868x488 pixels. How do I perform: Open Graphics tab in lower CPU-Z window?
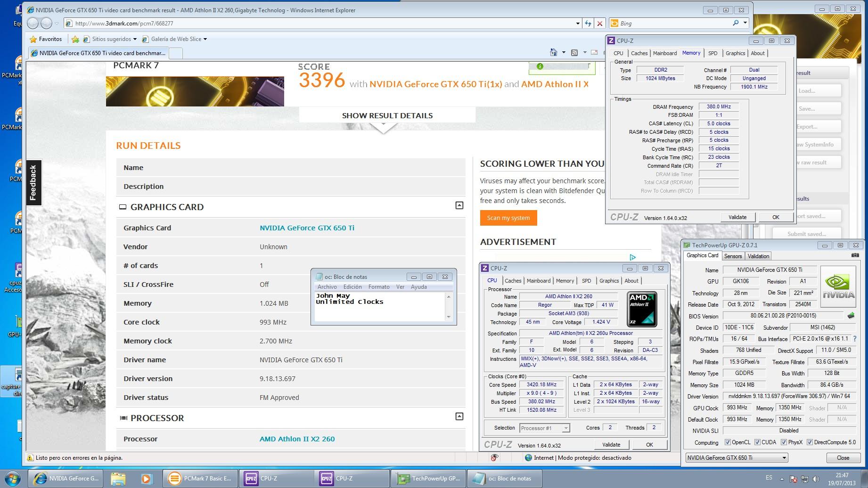609,281
